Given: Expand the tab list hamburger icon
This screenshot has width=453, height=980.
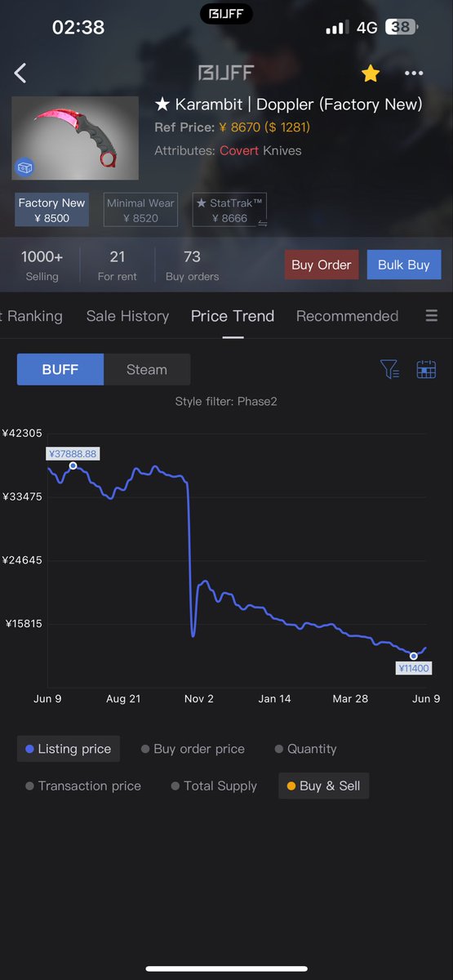Looking at the screenshot, I should pyautogui.click(x=432, y=316).
